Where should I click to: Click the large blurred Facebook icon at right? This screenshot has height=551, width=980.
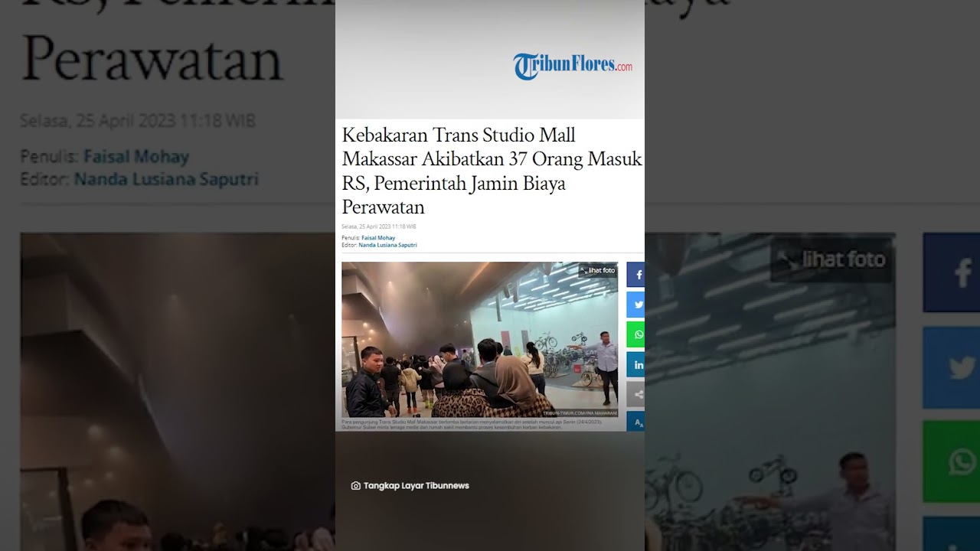tap(952, 273)
